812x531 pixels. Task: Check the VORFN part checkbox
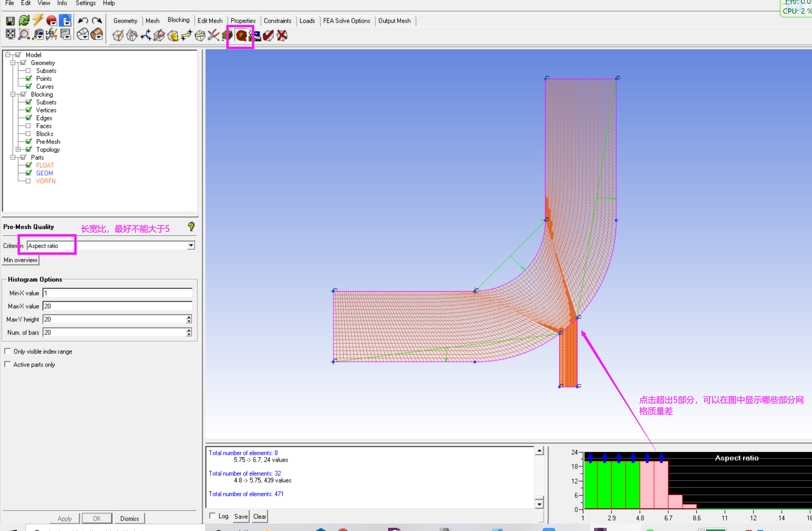click(28, 181)
